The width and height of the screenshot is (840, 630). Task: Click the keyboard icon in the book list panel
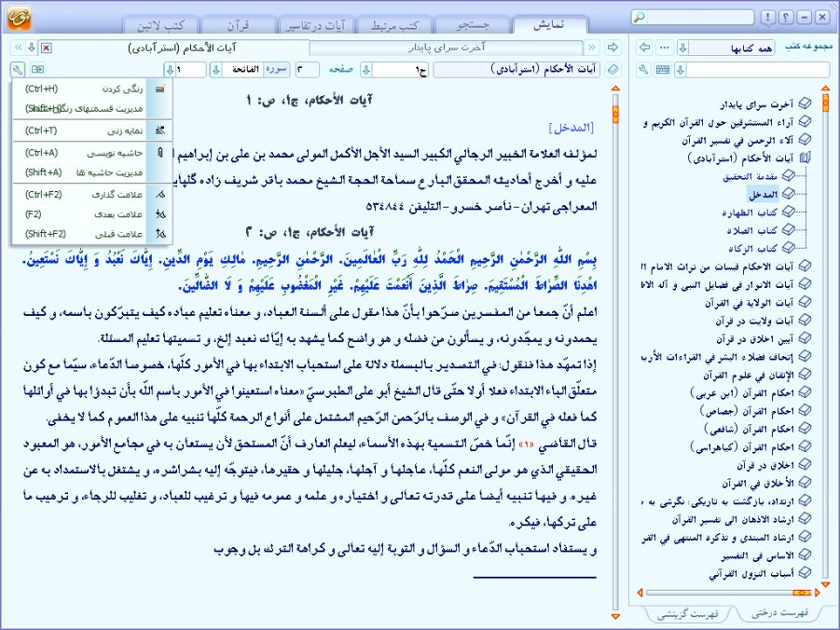coord(663,70)
